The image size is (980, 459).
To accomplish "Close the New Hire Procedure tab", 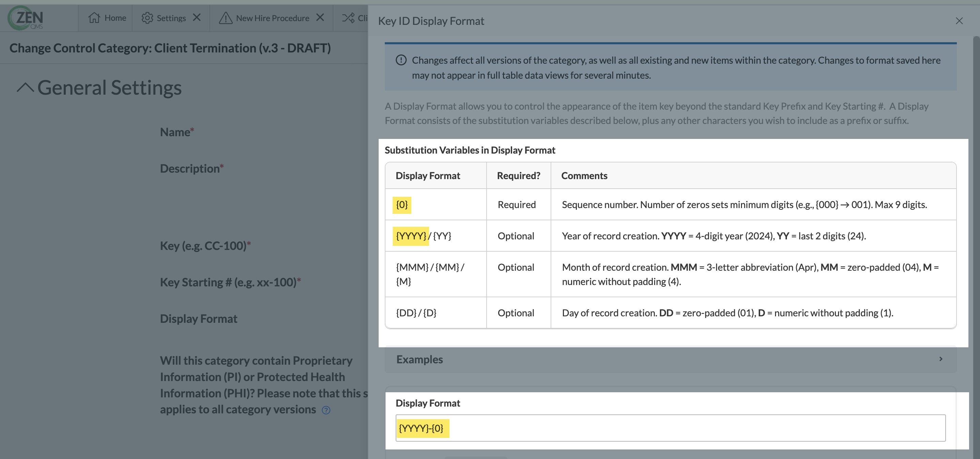I will click(x=320, y=17).
